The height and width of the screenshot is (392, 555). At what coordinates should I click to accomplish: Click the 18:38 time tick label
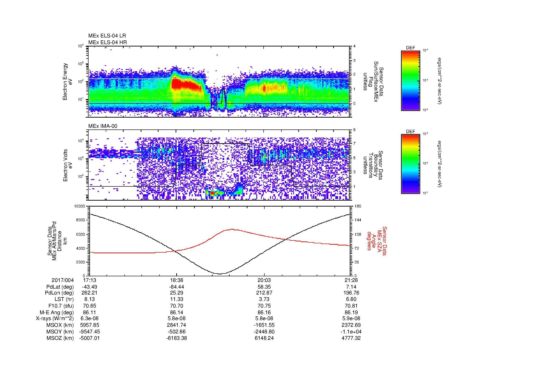click(x=177, y=280)
